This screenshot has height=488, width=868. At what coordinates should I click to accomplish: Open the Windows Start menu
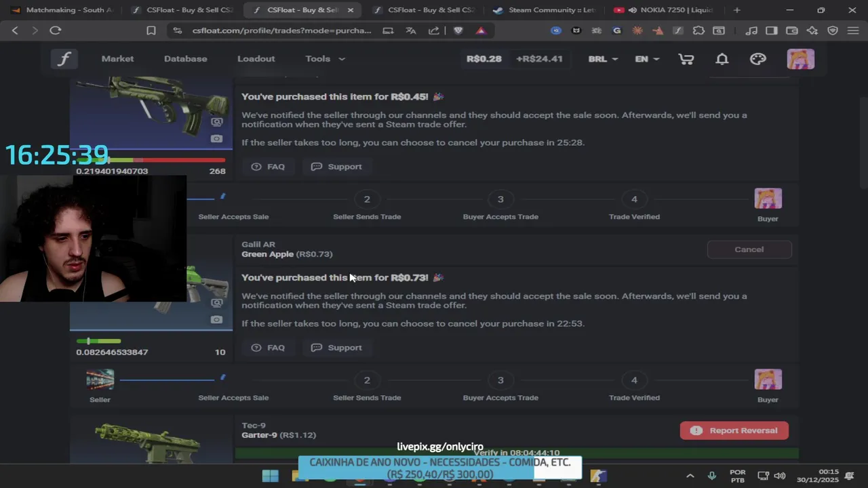pyautogui.click(x=270, y=476)
